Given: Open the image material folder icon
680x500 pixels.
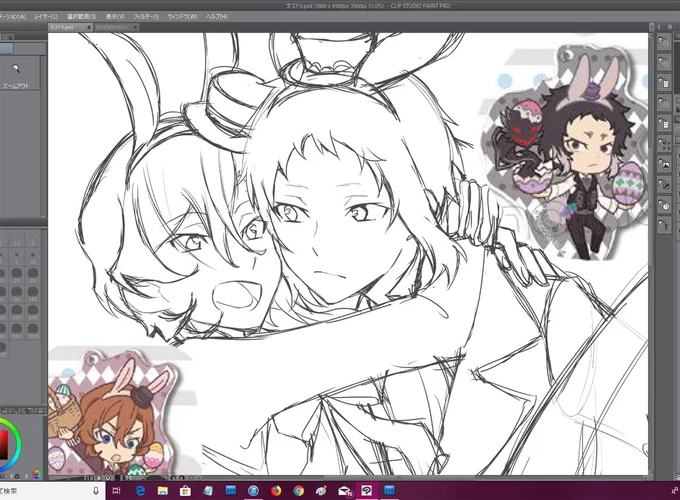Looking at the screenshot, I should (664, 165).
